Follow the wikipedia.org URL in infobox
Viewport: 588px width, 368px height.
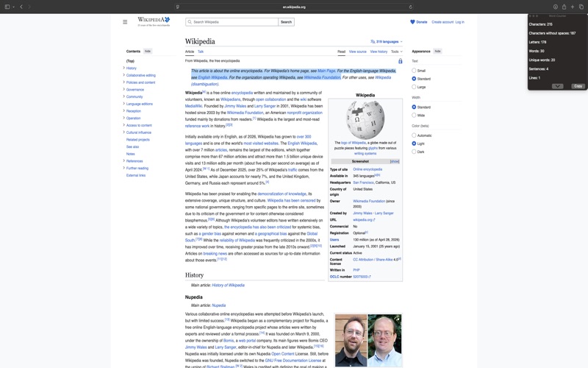coord(364,219)
